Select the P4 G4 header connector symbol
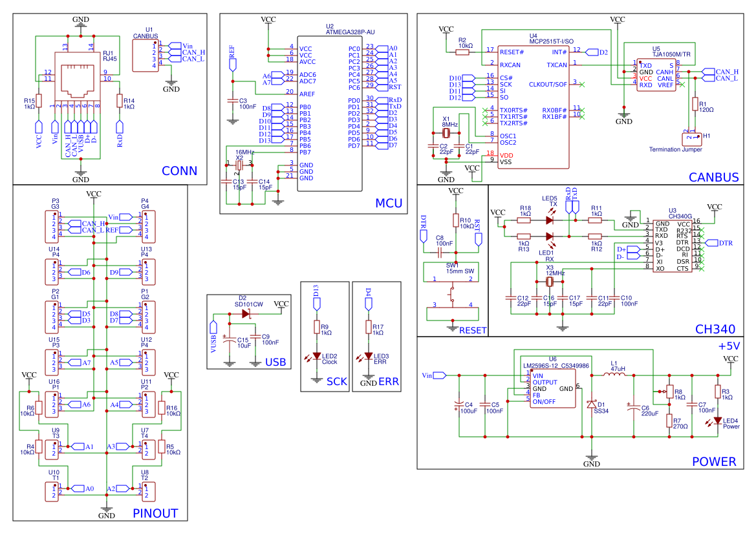This screenshot has width=756, height=535. [149, 226]
